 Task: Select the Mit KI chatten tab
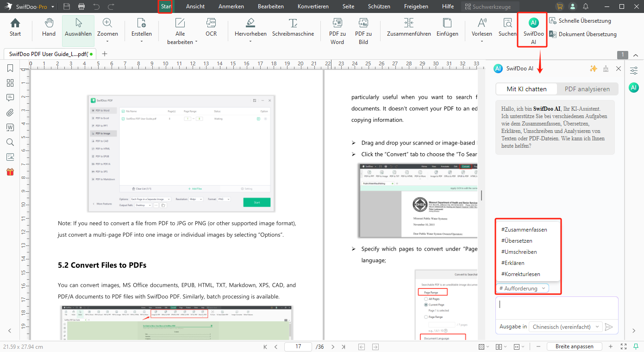tap(526, 89)
